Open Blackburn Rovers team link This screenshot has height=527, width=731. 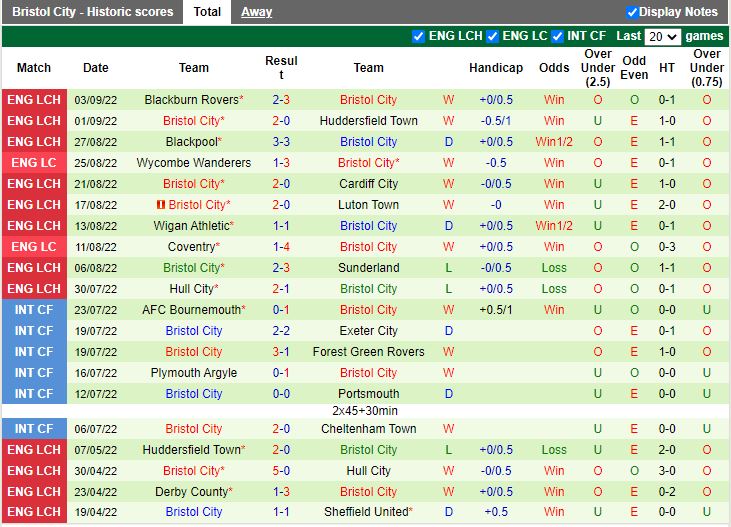(192, 100)
